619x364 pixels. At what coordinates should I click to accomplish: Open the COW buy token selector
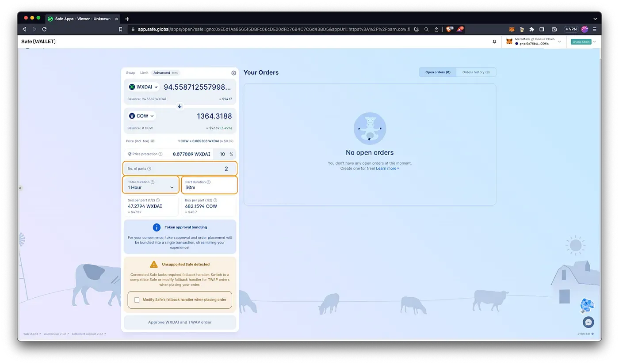pyautogui.click(x=141, y=116)
